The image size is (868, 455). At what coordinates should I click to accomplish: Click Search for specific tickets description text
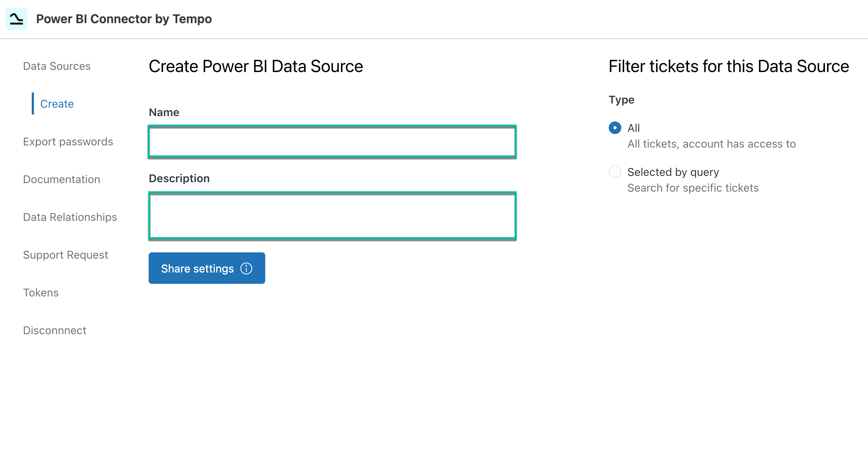coord(693,188)
